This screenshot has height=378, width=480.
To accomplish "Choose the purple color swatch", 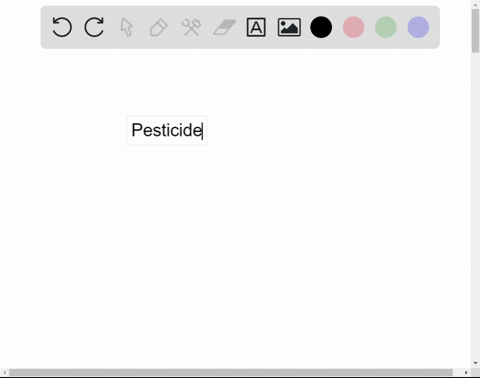I will coord(418,27).
